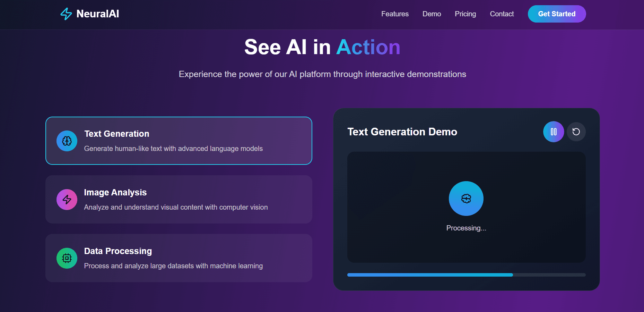The height and width of the screenshot is (312, 644).
Task: Click the CPU chip icon in Data Processing card
Action: (x=67, y=258)
